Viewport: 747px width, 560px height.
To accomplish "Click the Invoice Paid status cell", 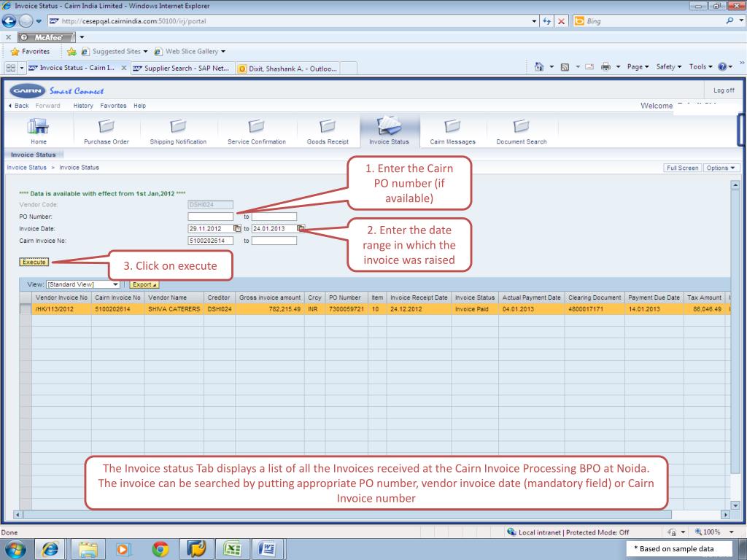I will point(474,309).
